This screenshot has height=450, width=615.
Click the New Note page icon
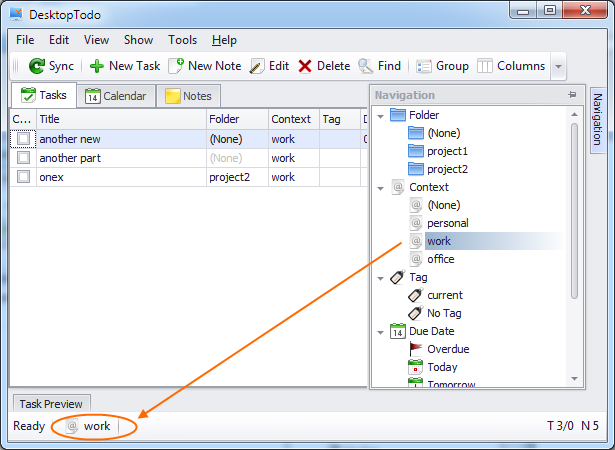[x=176, y=66]
